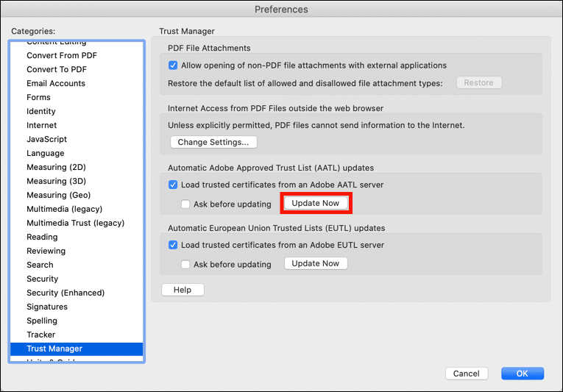Toggle non-PDF file attachments checkbox
The width and height of the screenshot is (563, 392).
point(173,65)
